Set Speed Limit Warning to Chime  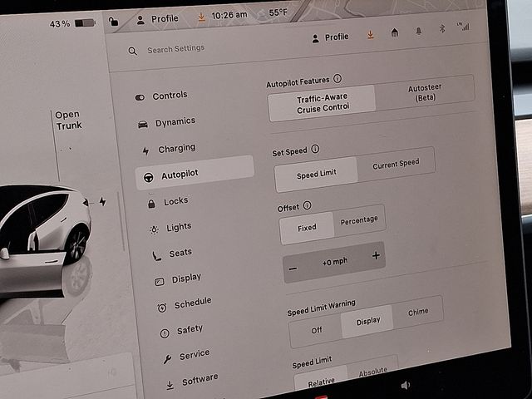click(418, 312)
